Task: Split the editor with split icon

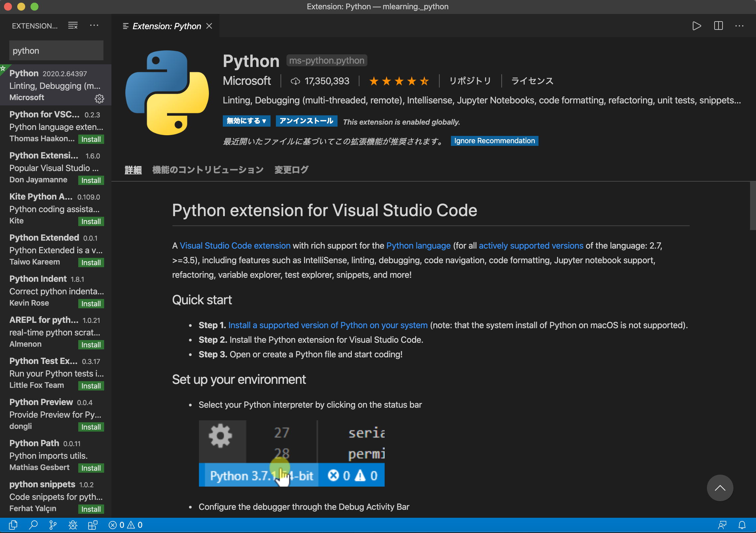Action: tap(718, 26)
